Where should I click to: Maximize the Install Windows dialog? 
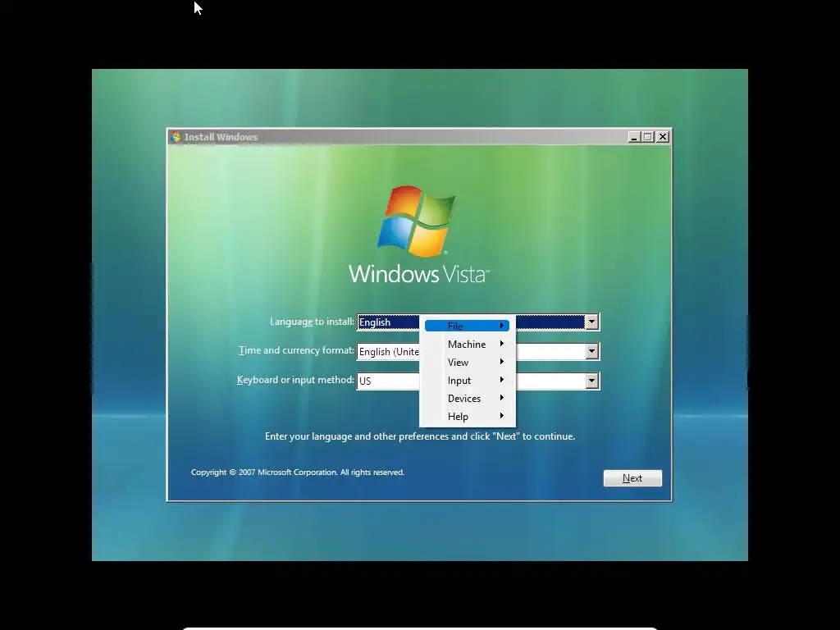[x=648, y=137]
